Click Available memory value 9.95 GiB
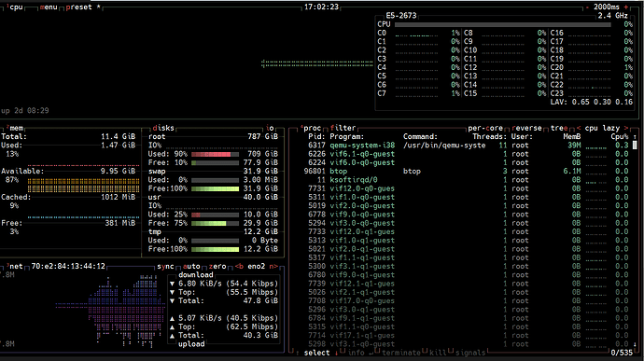This screenshot has height=361, width=644. click(x=118, y=171)
